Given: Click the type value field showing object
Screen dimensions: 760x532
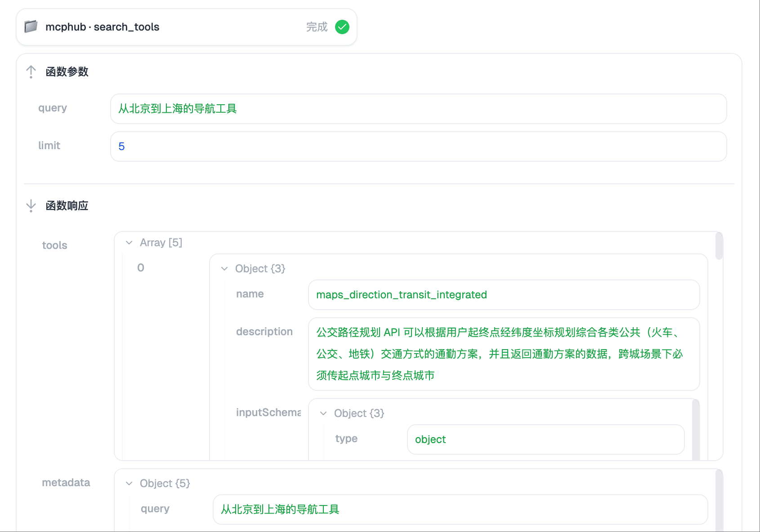Looking at the screenshot, I should click(545, 439).
